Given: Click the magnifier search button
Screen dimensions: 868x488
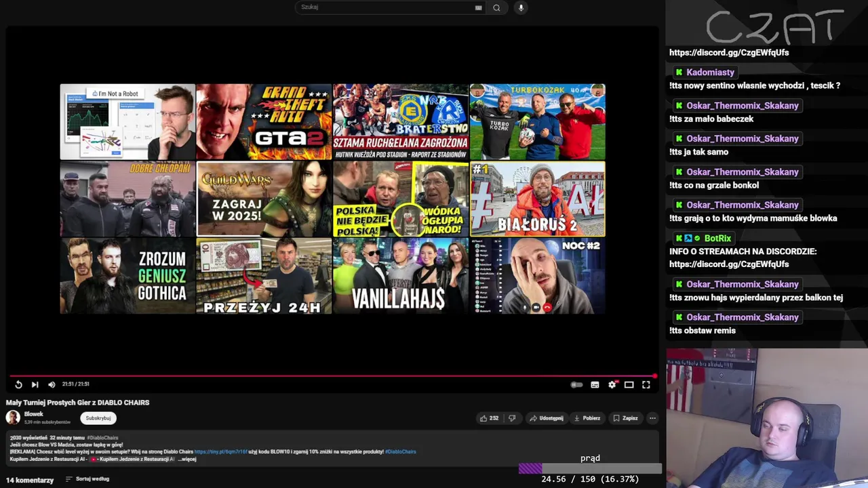Looking at the screenshot, I should 496,7.
